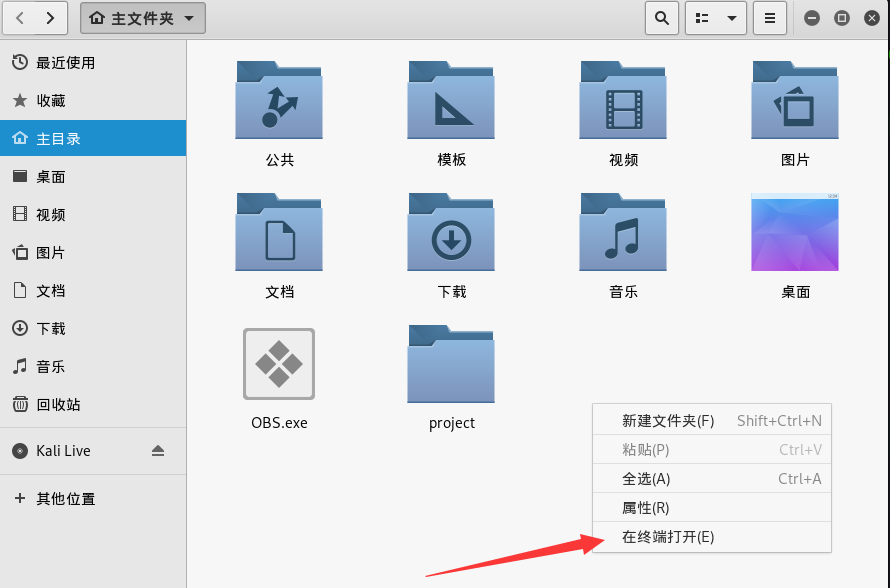Select the 桌面 wallpaper thumbnail folder
The width and height of the screenshot is (890, 588).
tap(795, 232)
